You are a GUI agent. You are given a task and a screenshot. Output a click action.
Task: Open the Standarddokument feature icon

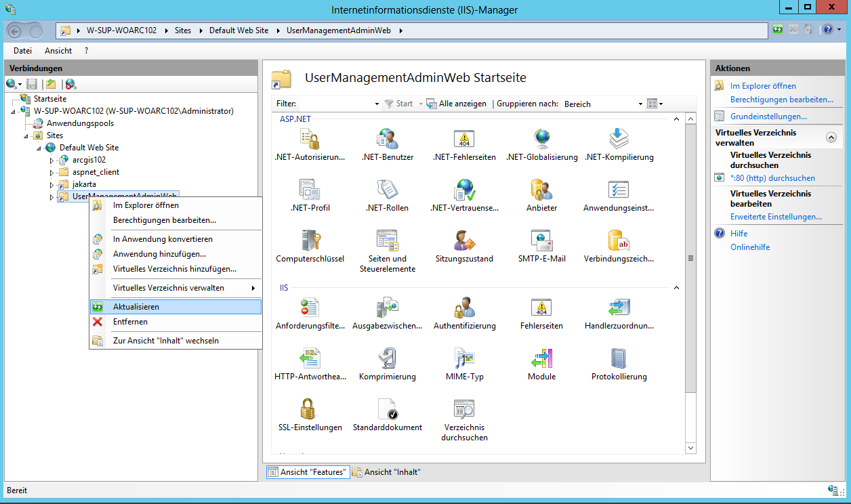coord(387,410)
